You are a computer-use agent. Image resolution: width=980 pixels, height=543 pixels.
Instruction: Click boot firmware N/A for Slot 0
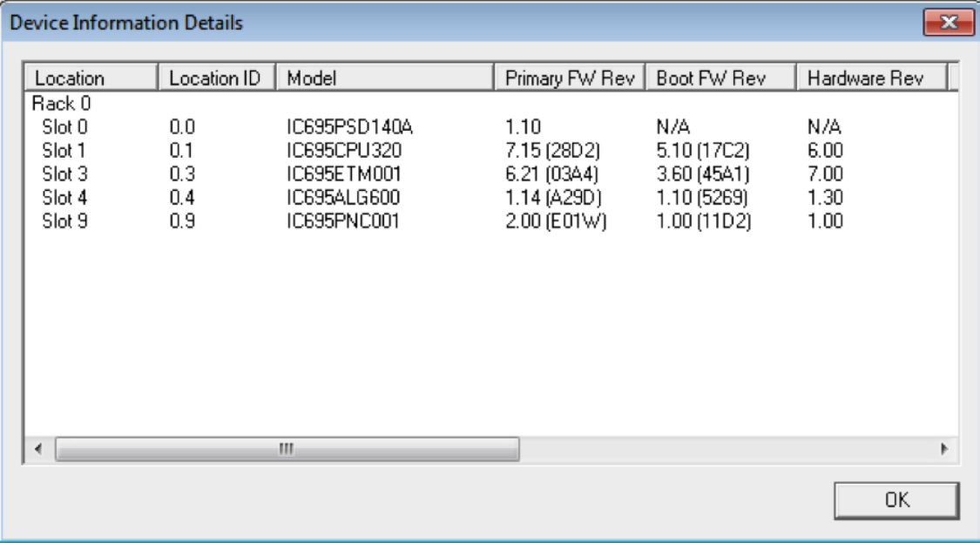point(673,127)
